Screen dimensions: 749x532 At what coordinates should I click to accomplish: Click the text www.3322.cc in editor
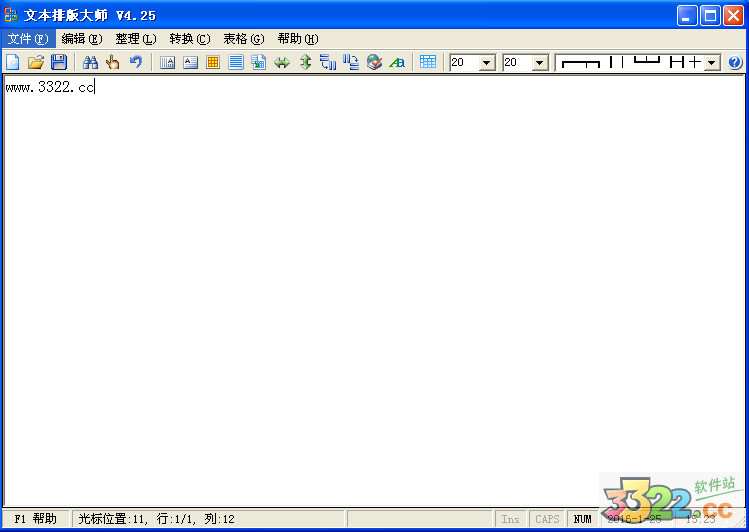point(50,87)
